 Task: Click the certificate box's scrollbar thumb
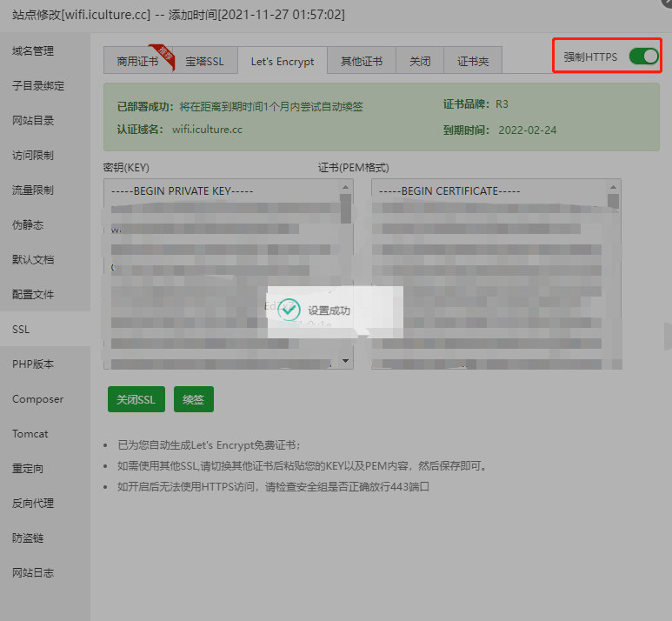(613, 201)
